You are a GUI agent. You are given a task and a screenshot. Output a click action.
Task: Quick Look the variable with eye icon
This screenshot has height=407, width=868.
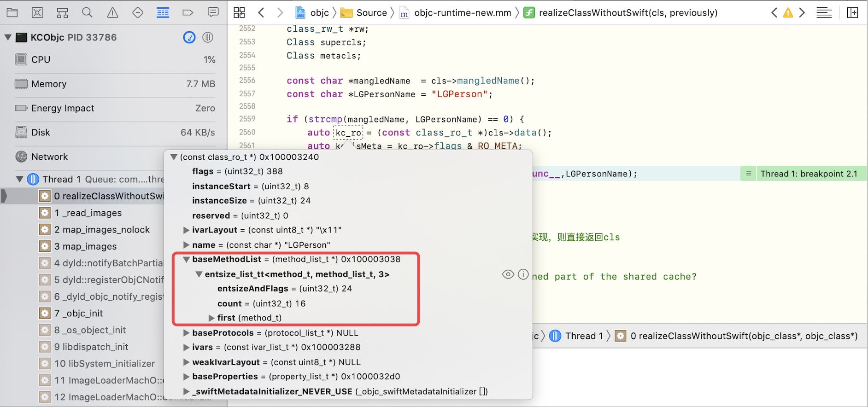pyautogui.click(x=508, y=274)
